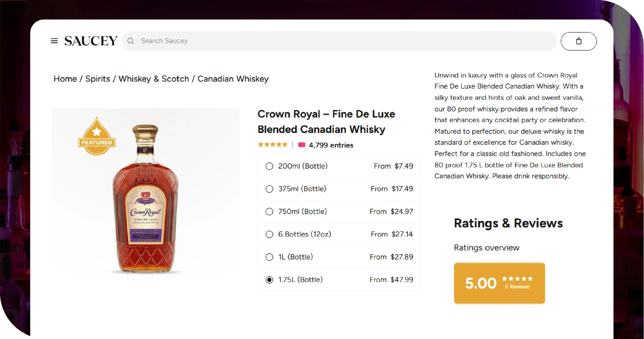
Task: Open the hamburger menu icon
Action: [54, 41]
